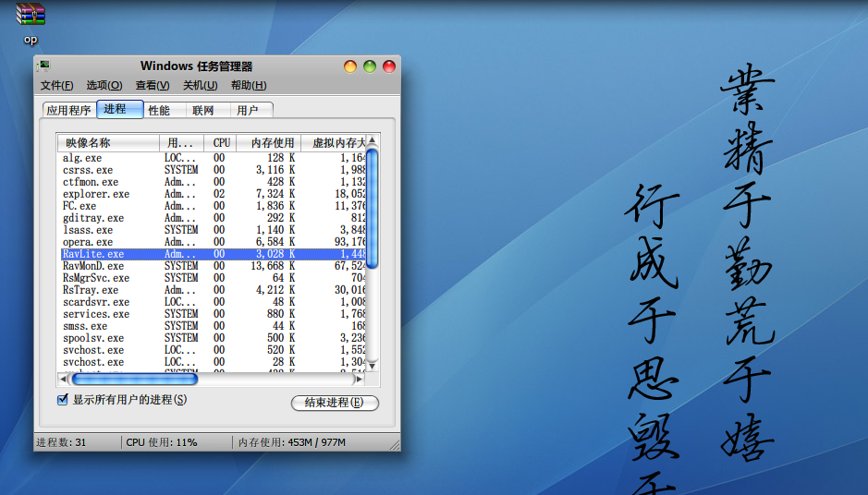Select the RavMonD.exe process
Image resolution: width=868 pixels, height=495 pixels.
214,266
